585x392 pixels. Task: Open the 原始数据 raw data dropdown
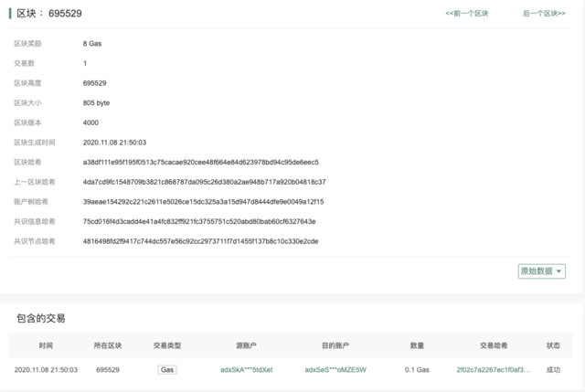(542, 271)
